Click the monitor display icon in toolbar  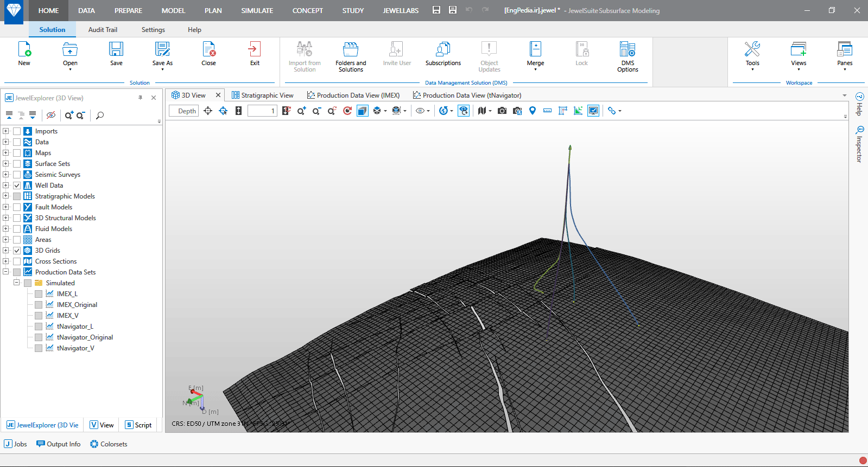[x=593, y=111]
